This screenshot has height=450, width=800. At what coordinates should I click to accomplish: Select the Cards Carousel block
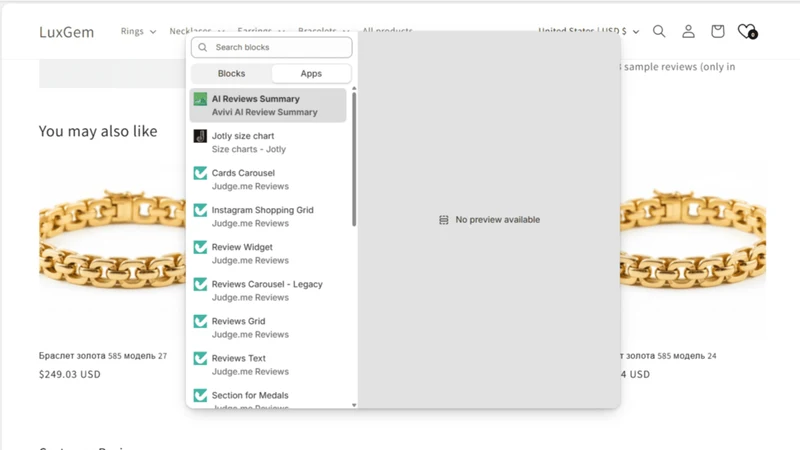coord(268,180)
